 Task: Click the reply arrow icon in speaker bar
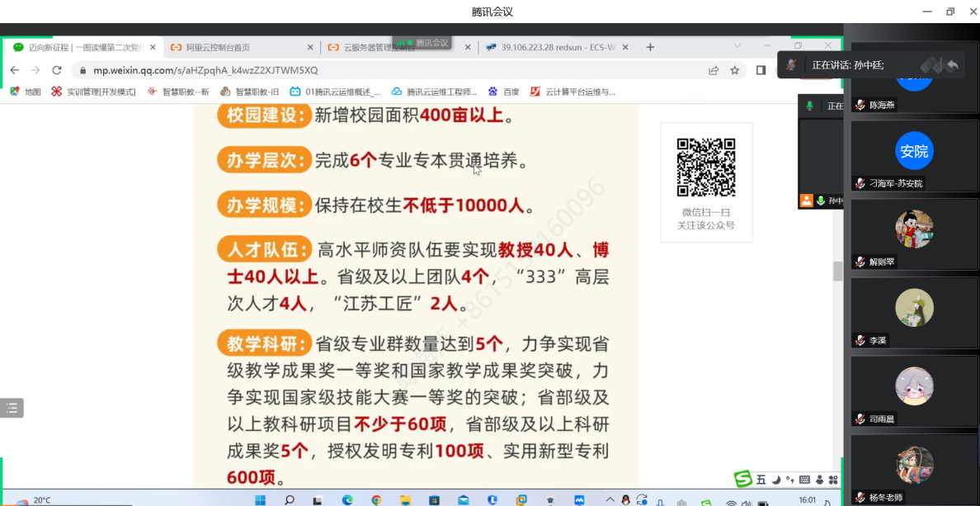(x=953, y=64)
